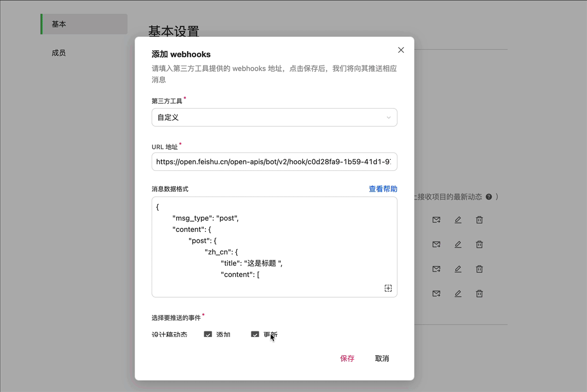Click the trash icon in the last row
Screen dimensions: 587x392
(x=479, y=294)
